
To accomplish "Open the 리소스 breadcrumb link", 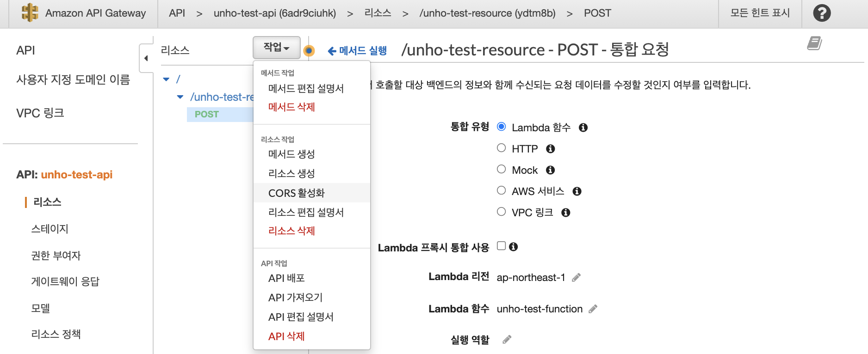I will point(378,13).
